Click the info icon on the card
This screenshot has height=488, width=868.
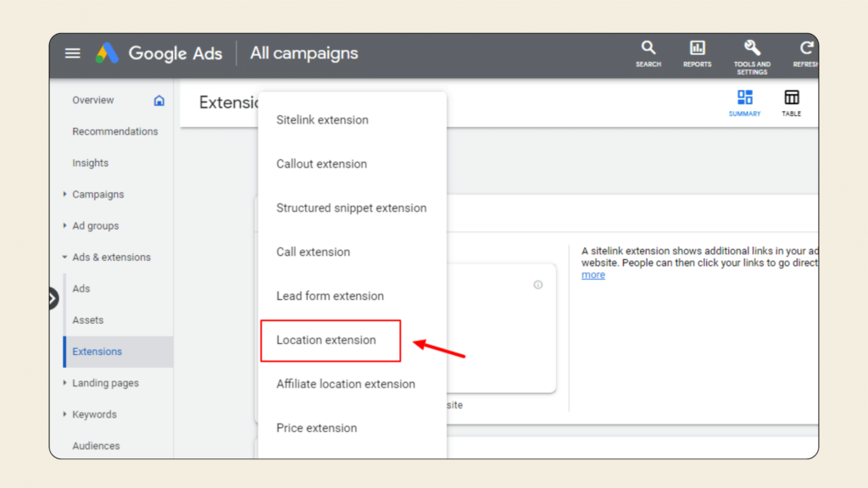(537, 285)
